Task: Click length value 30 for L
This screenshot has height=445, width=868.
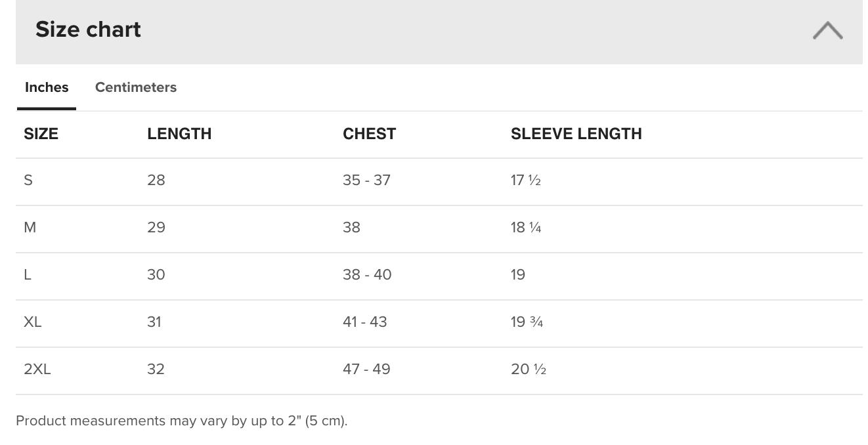Action: pos(156,274)
